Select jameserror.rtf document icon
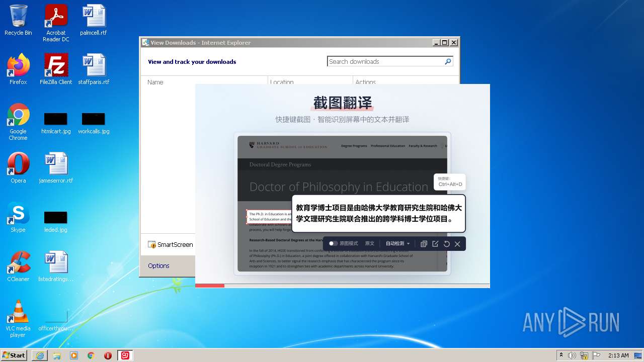 (x=56, y=168)
